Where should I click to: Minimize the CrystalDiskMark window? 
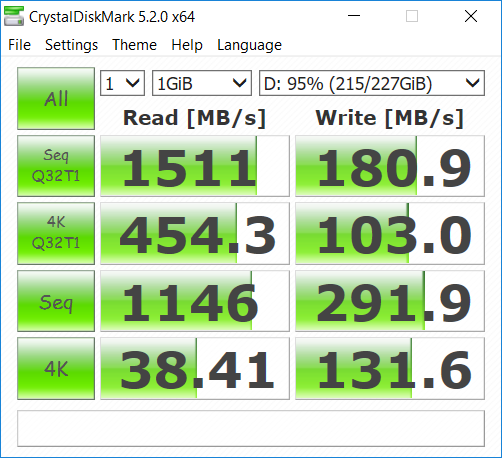tap(354, 16)
